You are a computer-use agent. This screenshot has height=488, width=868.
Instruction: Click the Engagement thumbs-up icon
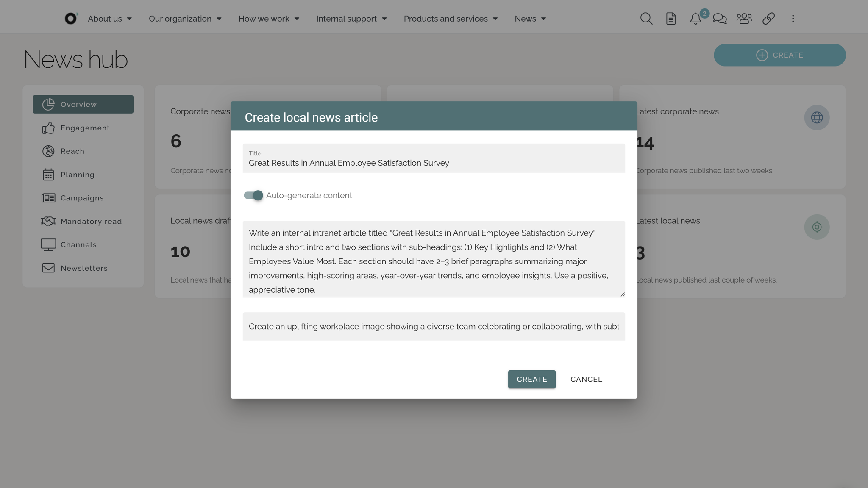coord(48,128)
